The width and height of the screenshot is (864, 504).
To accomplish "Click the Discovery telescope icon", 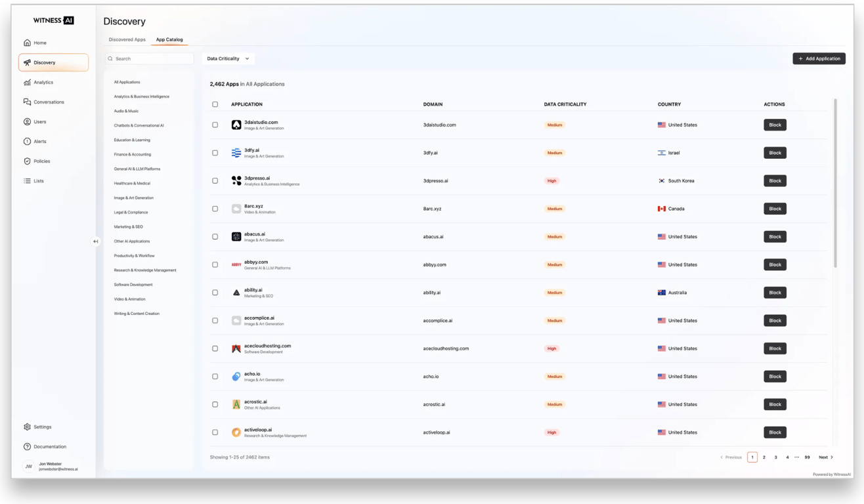I will tap(27, 62).
